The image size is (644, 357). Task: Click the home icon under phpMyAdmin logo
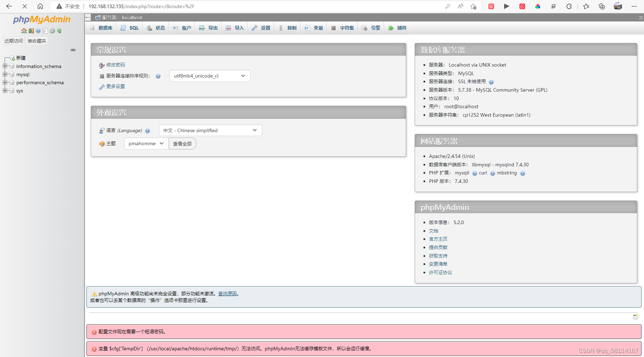[x=24, y=31]
